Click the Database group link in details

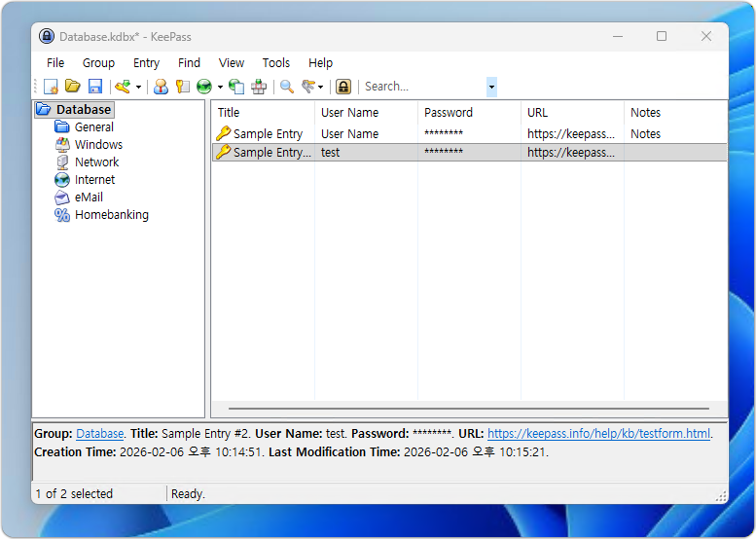pos(99,434)
